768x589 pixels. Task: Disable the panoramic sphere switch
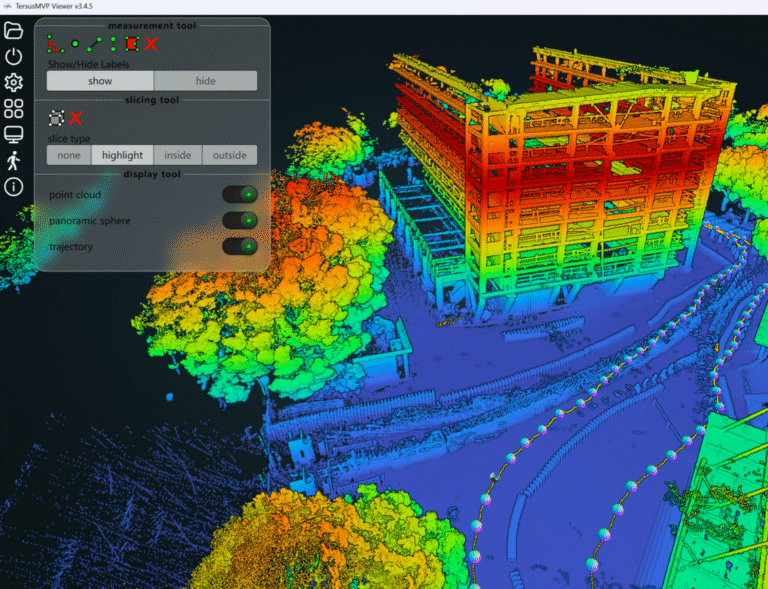(x=240, y=220)
